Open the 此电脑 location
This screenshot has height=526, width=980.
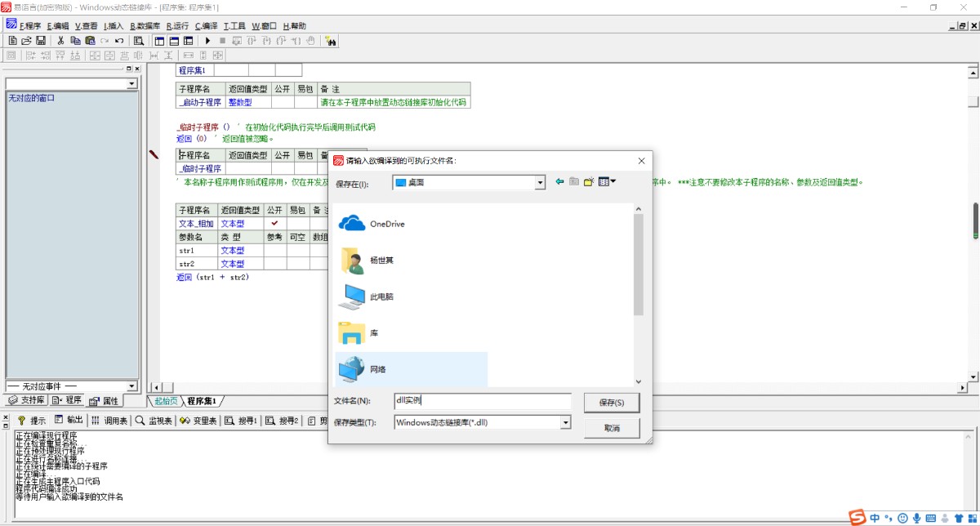point(381,296)
